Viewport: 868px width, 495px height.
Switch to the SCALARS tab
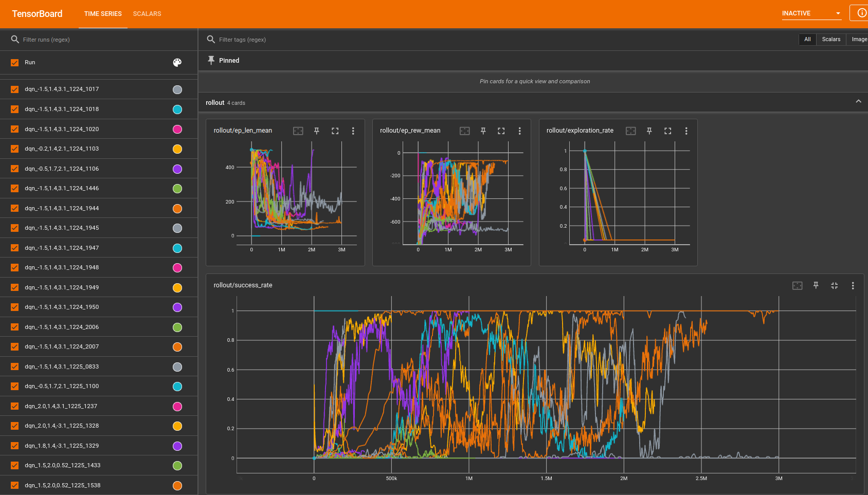pyautogui.click(x=147, y=14)
